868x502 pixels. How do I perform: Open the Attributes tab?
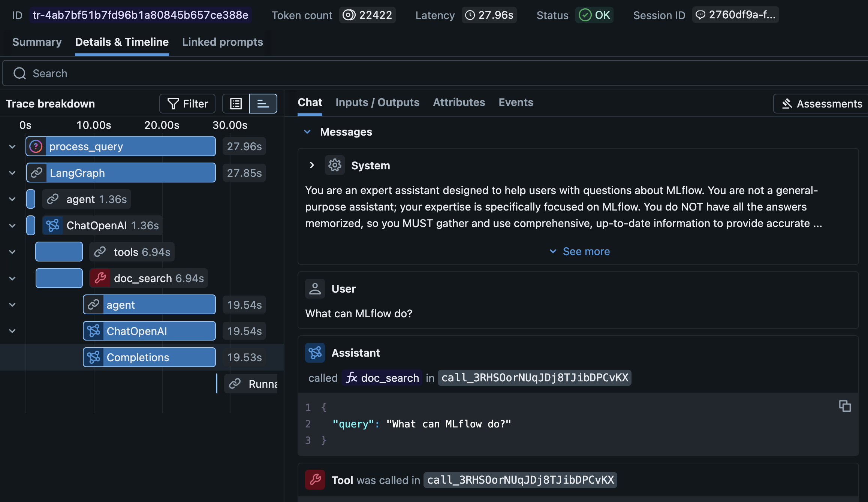(459, 102)
